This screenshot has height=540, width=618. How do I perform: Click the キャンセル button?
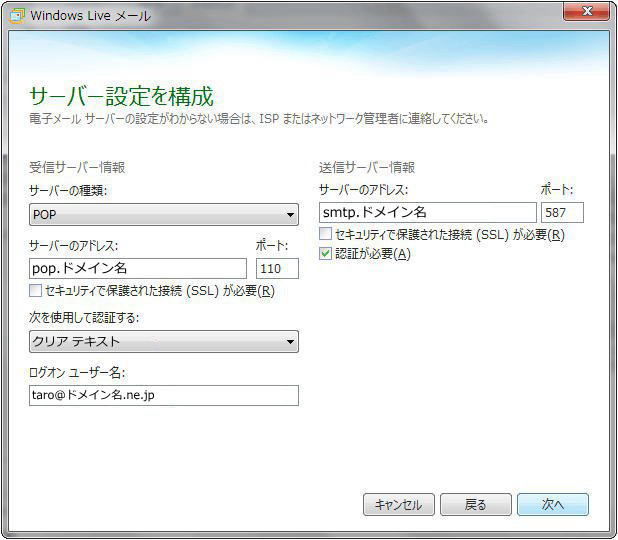(x=398, y=505)
